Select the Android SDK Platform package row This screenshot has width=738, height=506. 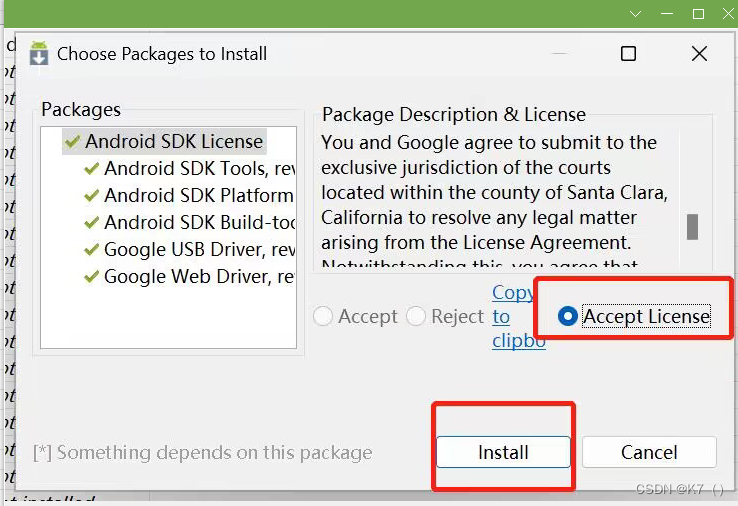point(190,195)
